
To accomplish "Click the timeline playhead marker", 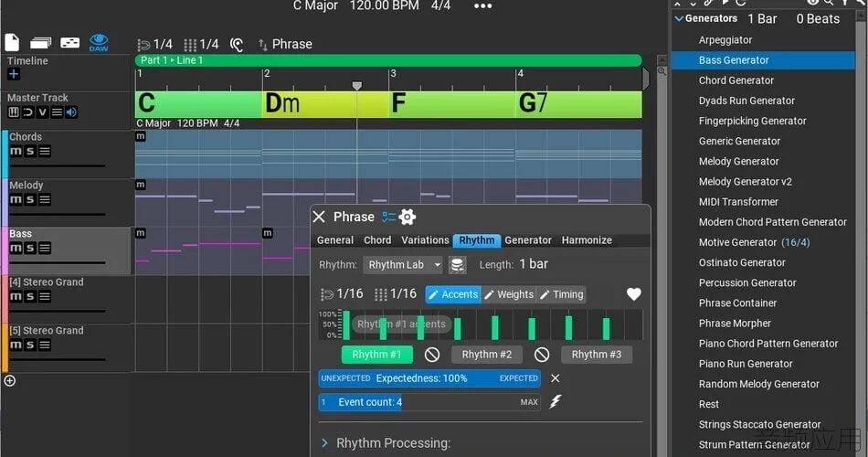I will click(x=357, y=85).
